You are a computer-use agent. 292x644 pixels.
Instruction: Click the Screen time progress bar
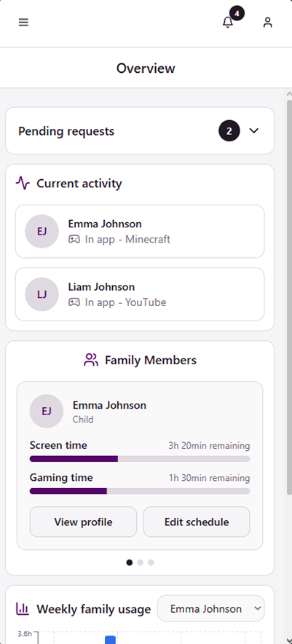point(140,459)
